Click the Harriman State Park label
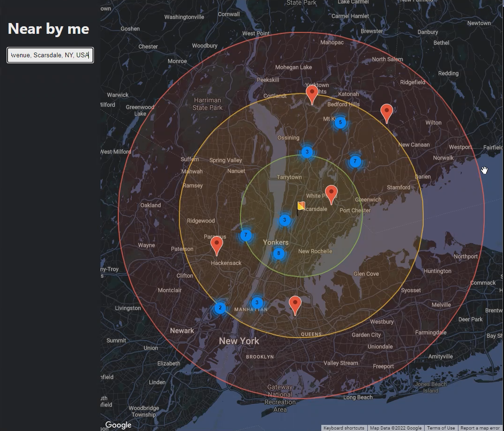504x431 pixels. point(207,104)
